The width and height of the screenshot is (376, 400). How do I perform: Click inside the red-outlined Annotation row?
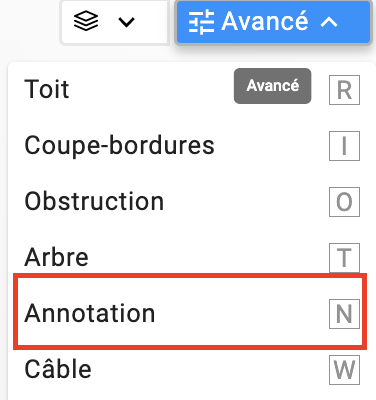(x=190, y=312)
